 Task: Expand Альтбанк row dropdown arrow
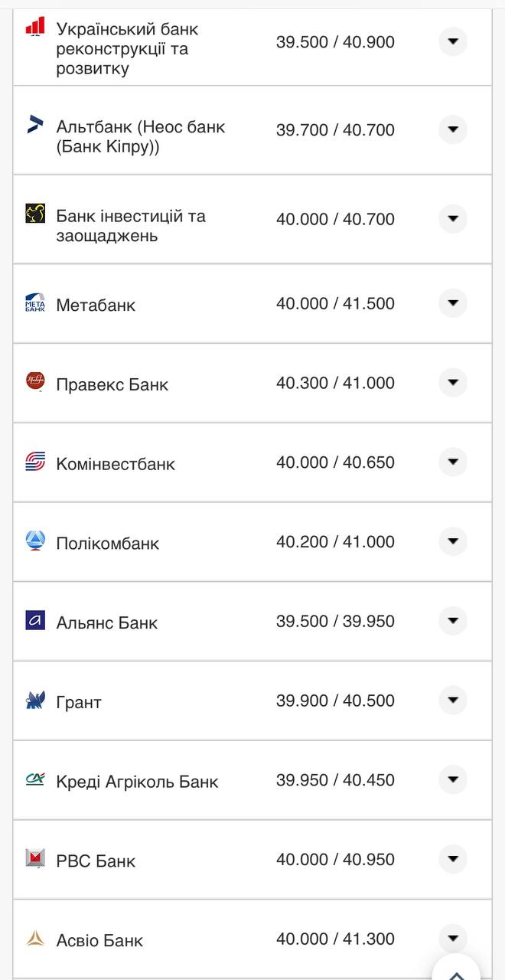(x=453, y=129)
